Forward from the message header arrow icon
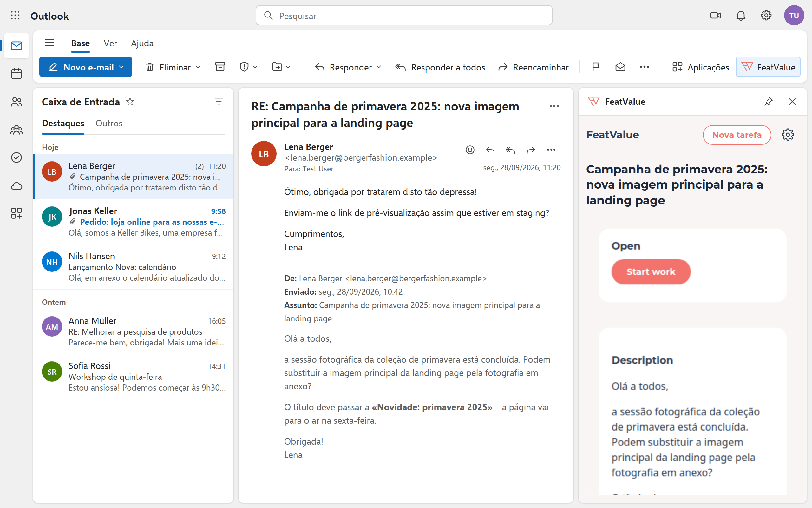Screen dimensions: 812x508 coord(530,150)
